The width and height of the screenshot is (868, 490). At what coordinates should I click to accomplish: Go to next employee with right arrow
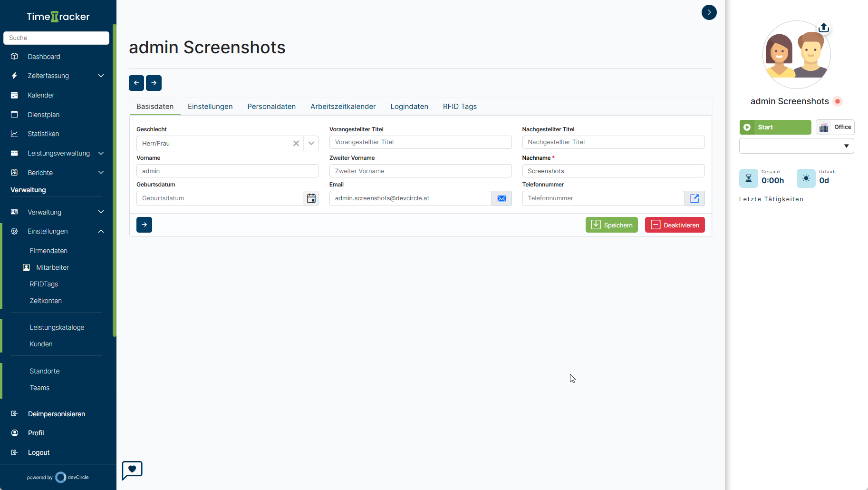pyautogui.click(x=154, y=83)
